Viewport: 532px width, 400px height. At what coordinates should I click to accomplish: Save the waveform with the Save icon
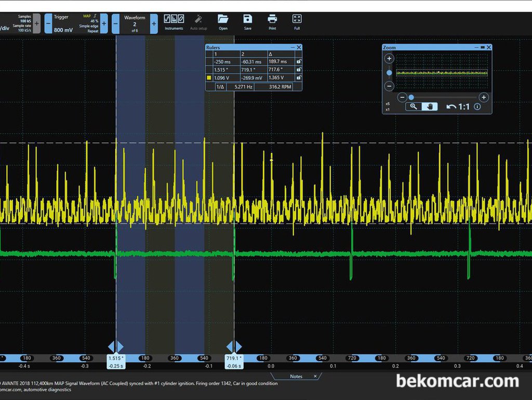point(248,22)
